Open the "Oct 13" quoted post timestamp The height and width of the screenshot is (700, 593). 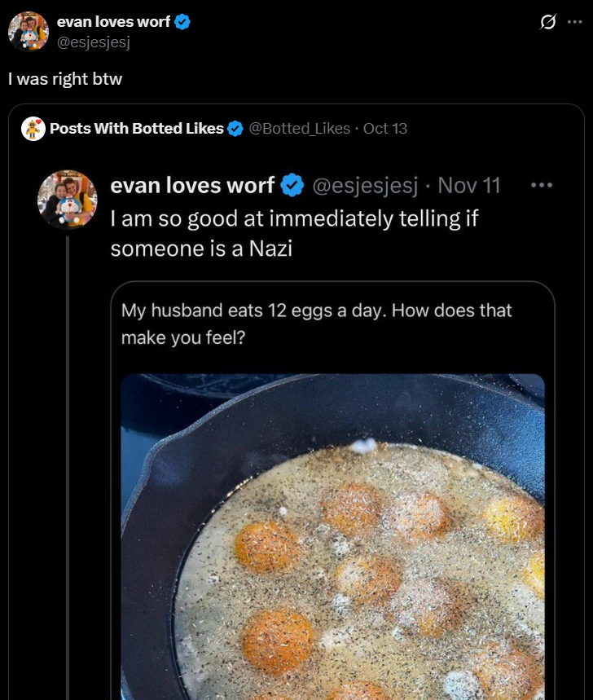(385, 129)
